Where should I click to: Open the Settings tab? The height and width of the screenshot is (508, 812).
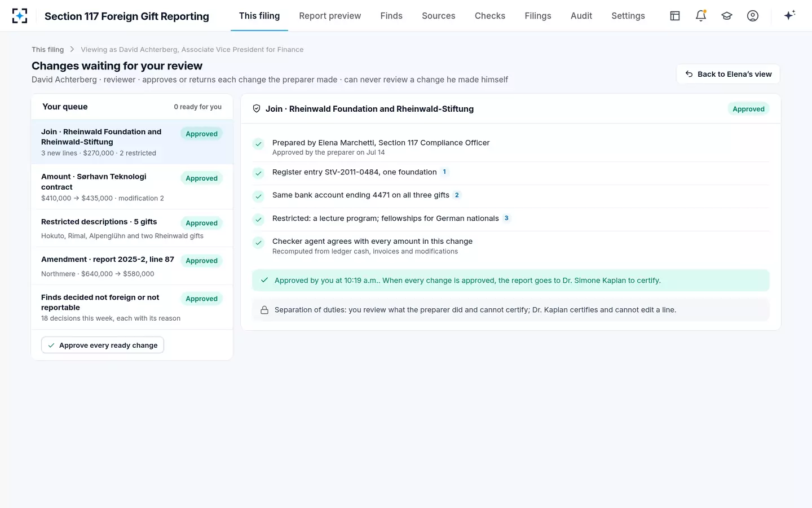[x=628, y=16]
